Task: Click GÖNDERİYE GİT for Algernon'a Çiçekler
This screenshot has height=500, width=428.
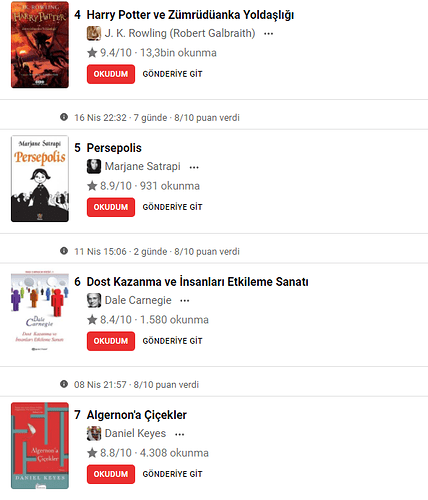Action: (172, 474)
